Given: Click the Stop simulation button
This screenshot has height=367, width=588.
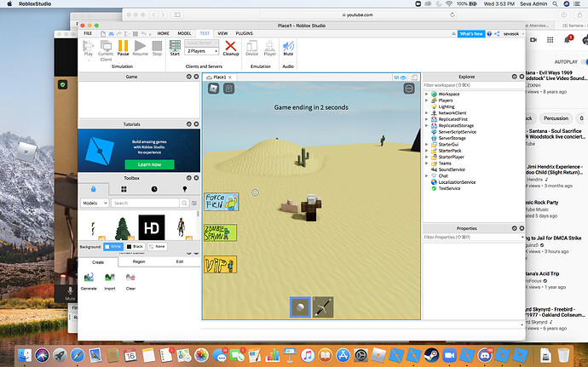Looking at the screenshot, I should [157, 48].
